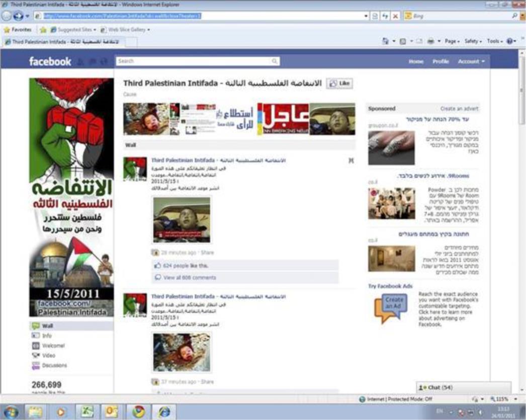Like the Third Palestinian Intifada page
The height and width of the screenshot is (420, 526).
[x=340, y=83]
